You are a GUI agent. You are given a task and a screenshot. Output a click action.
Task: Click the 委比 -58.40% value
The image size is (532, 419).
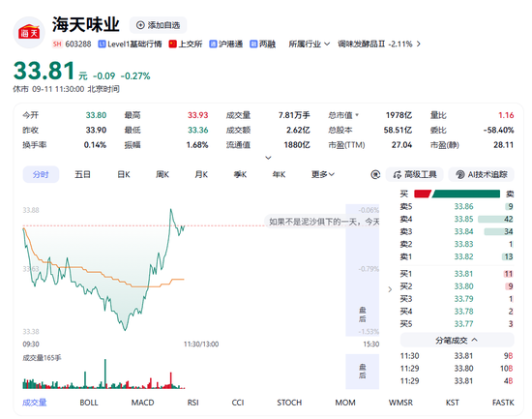pyautogui.click(x=498, y=130)
